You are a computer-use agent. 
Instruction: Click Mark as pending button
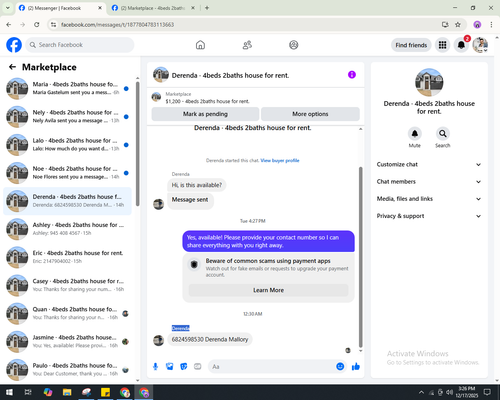205,114
